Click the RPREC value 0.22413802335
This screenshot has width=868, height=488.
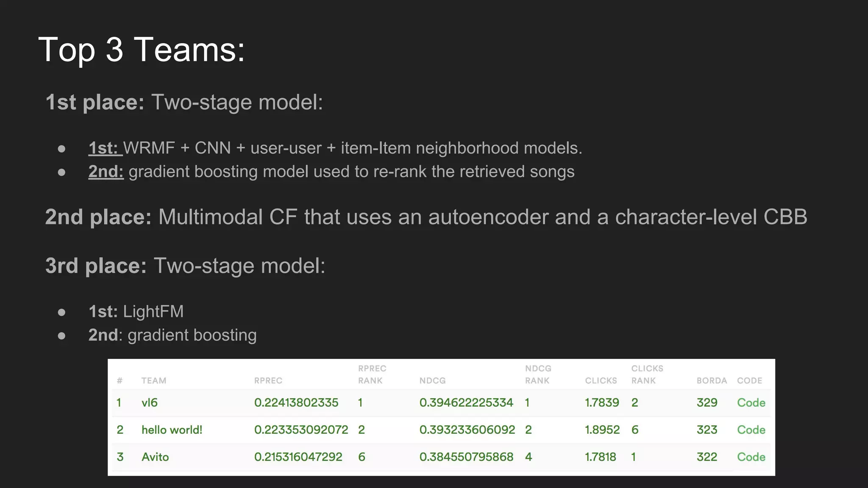[x=296, y=402]
